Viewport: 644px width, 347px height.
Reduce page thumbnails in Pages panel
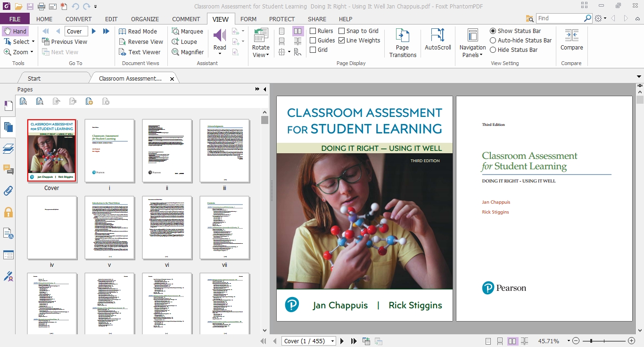click(40, 101)
